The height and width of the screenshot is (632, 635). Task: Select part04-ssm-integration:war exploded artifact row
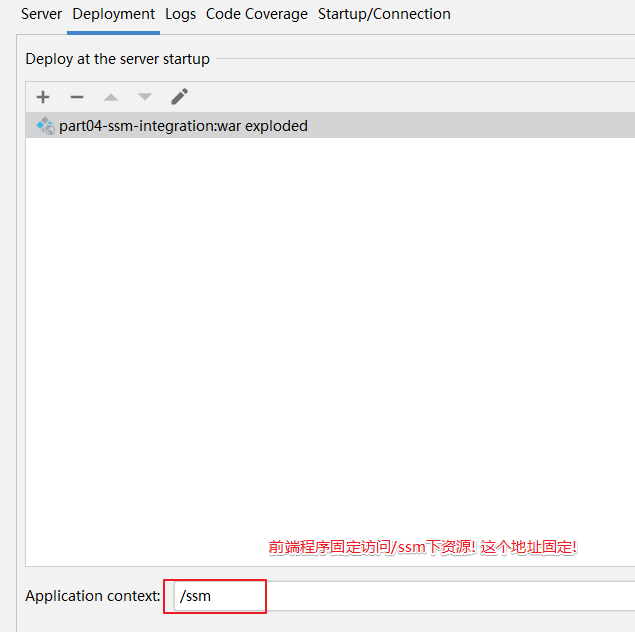[183, 126]
